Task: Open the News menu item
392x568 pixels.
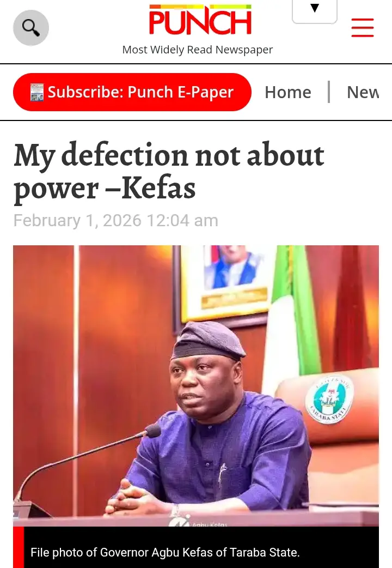Action: 363,92
